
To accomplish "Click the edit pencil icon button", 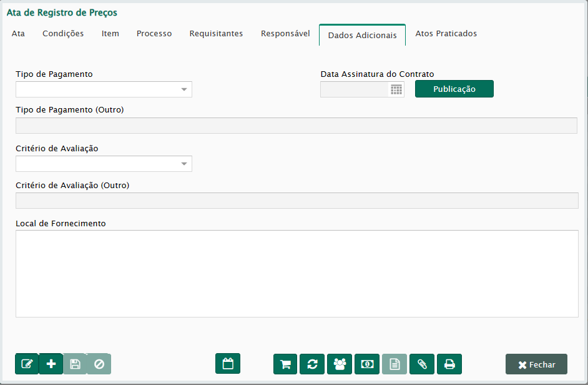I will [x=27, y=364].
